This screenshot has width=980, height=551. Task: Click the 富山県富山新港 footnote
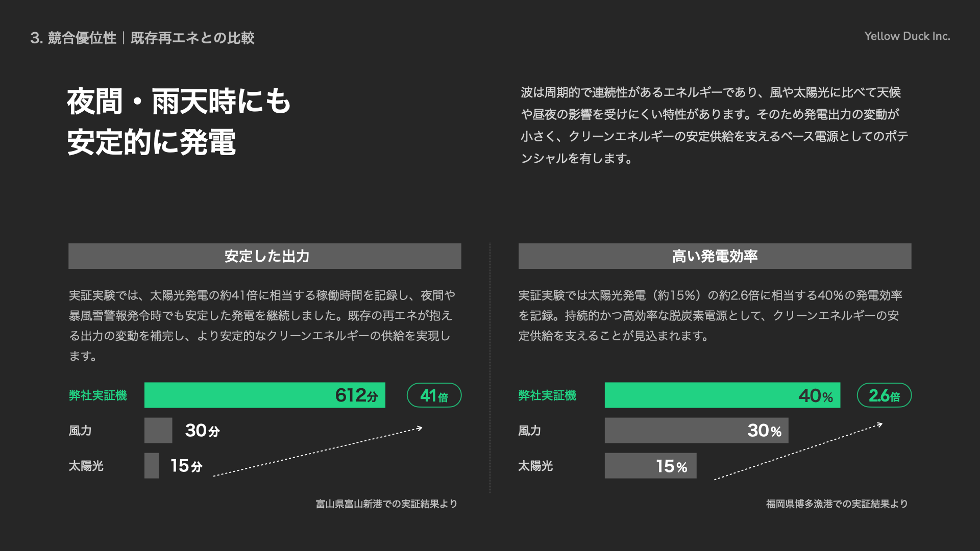point(386,504)
